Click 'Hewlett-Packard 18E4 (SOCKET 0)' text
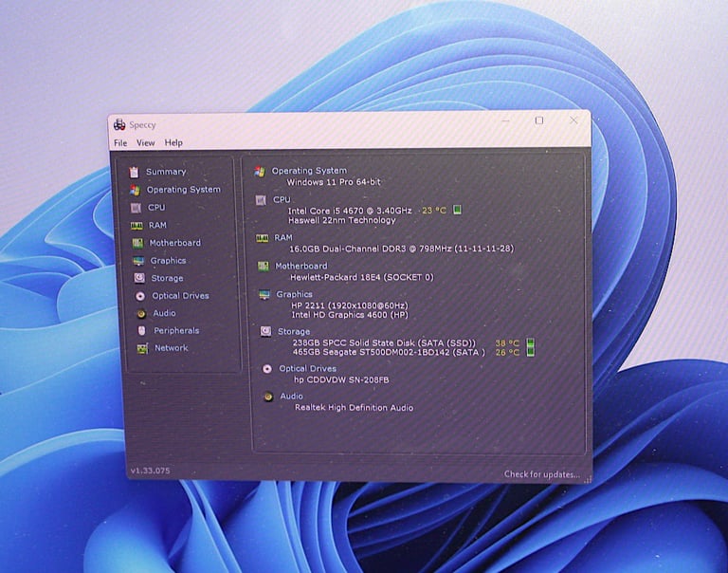Viewport: 728px width, 573px height. tap(362, 277)
